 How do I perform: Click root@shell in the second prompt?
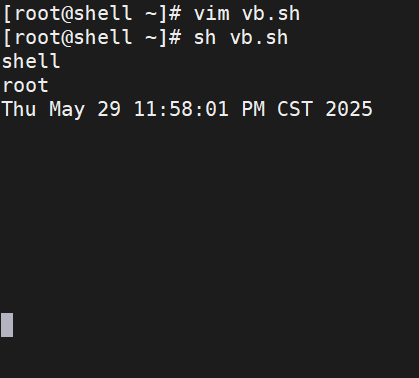73,38
